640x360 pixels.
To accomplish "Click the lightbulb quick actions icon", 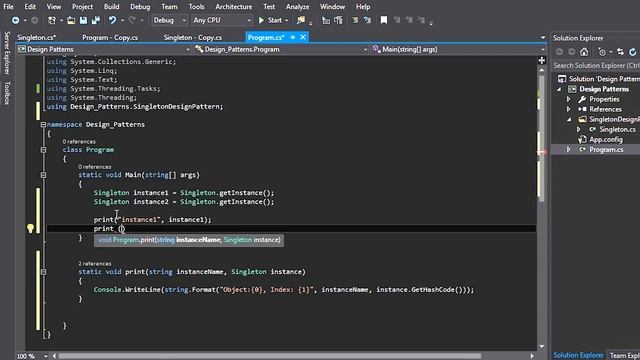I will [x=30, y=228].
